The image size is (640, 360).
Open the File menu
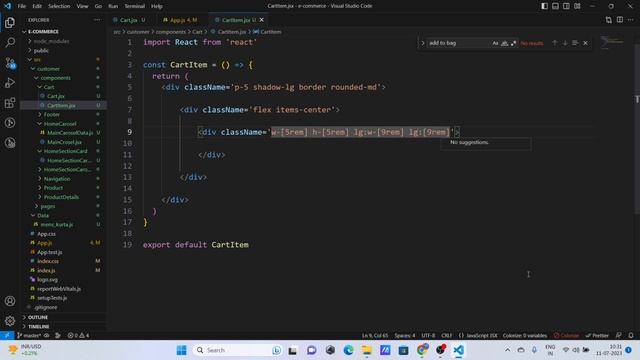click(22, 6)
